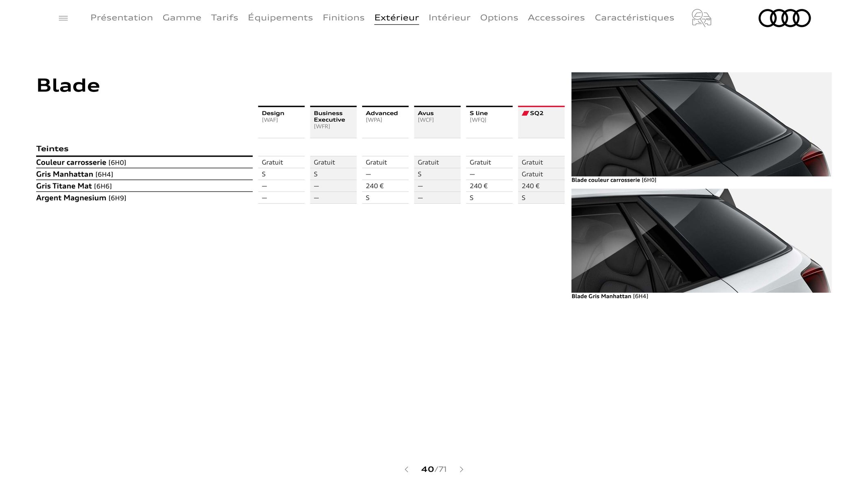Image resolution: width=868 pixels, height=488 pixels.
Task: Open the Présentation tab
Action: click(122, 17)
